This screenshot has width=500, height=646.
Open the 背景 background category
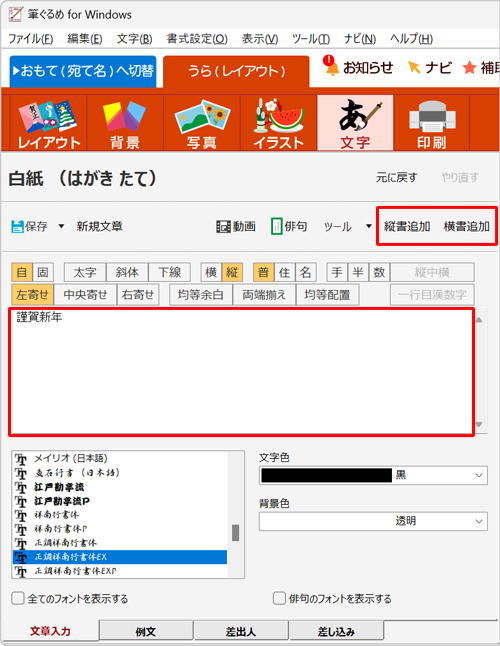click(125, 123)
